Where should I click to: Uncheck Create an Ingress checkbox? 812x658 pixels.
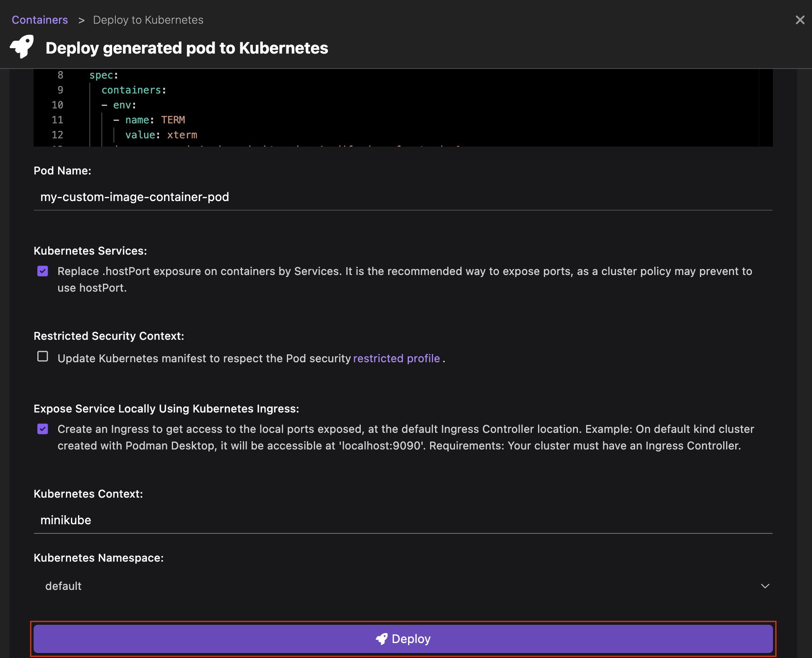tap(43, 429)
